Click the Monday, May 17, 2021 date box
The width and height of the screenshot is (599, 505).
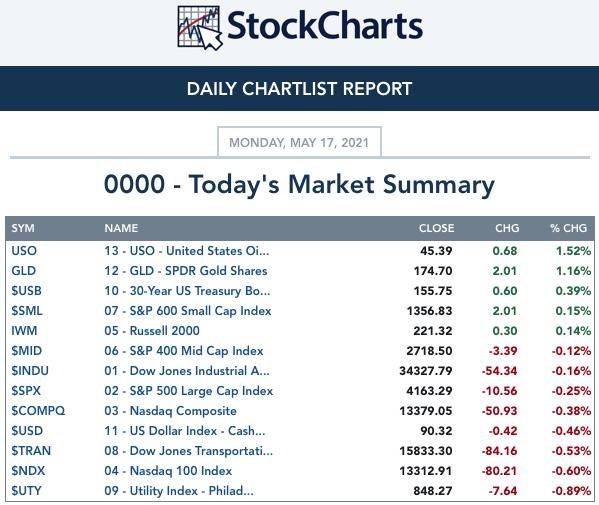[299, 142]
